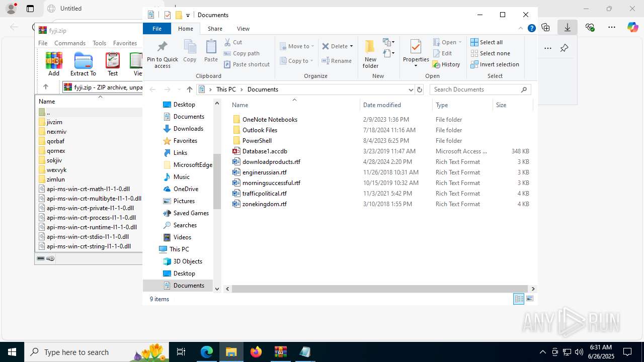Screen dimensions: 644x362
Task: Expand the Delete dropdown arrow
Action: [351, 46]
